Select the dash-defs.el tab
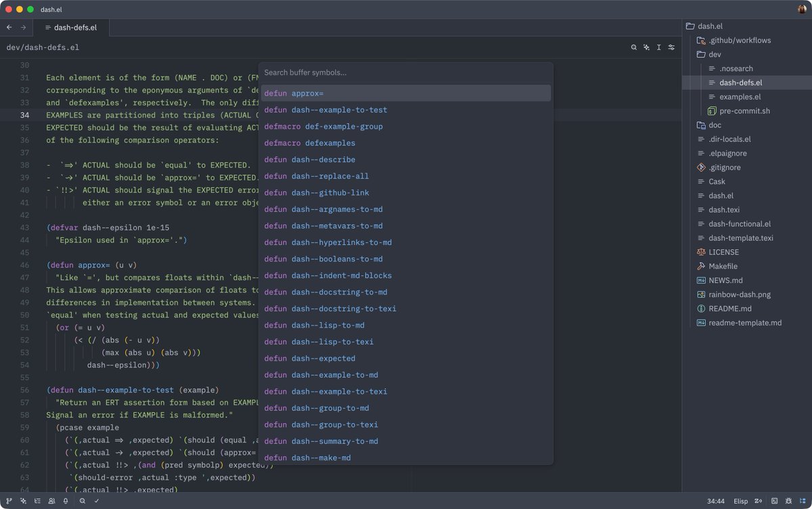812x509 pixels. pos(70,27)
